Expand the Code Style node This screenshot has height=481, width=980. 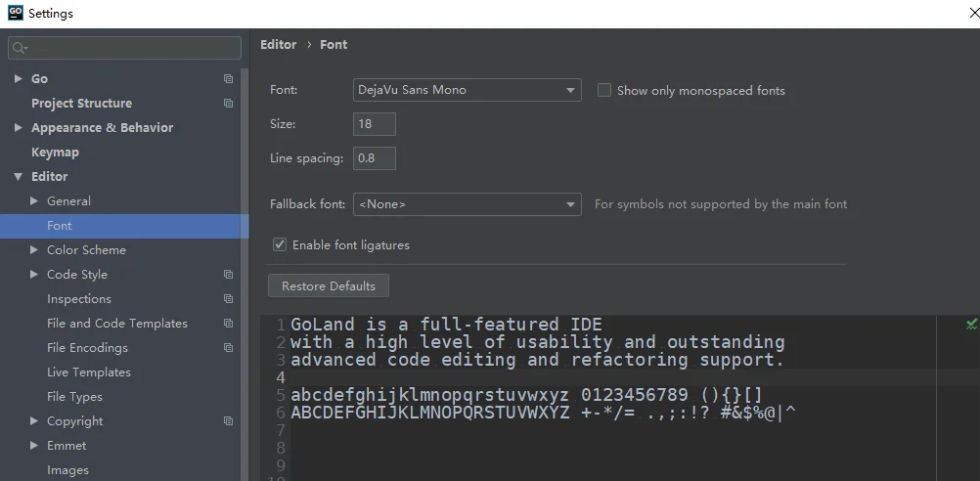point(34,275)
